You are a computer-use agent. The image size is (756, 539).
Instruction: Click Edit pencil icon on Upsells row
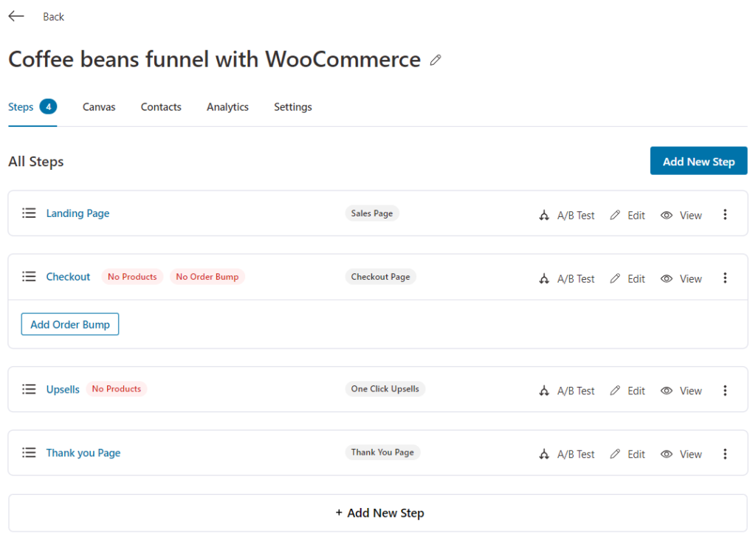coord(615,391)
